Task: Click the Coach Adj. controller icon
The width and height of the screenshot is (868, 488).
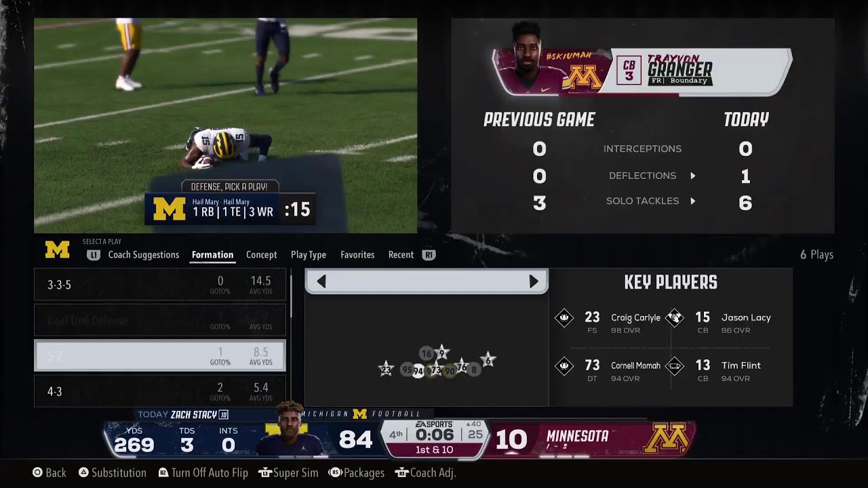Action: [x=401, y=472]
